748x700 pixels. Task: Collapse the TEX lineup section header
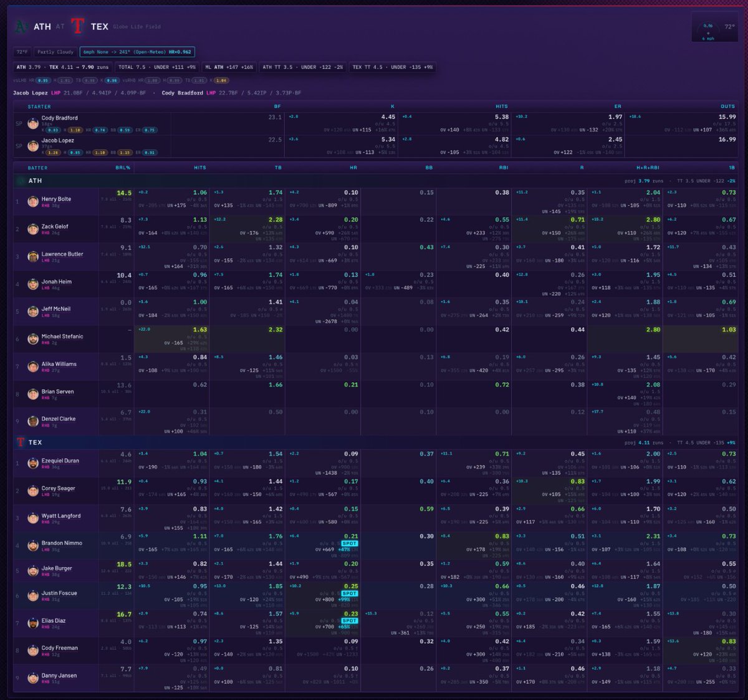pyautogui.click(x=375, y=442)
